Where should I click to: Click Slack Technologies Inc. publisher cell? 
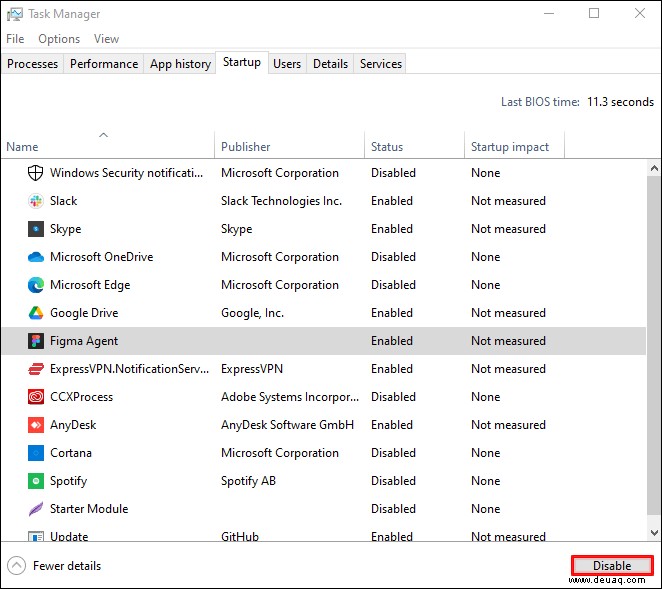point(282,201)
